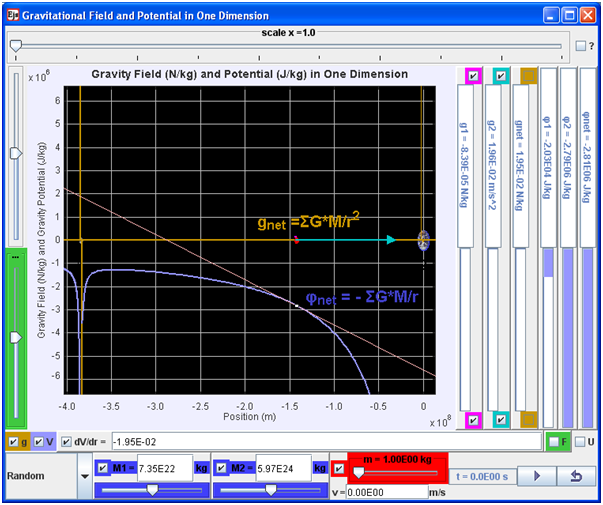
Task: Toggle top magenta g1 checkbox
Action: click(473, 76)
